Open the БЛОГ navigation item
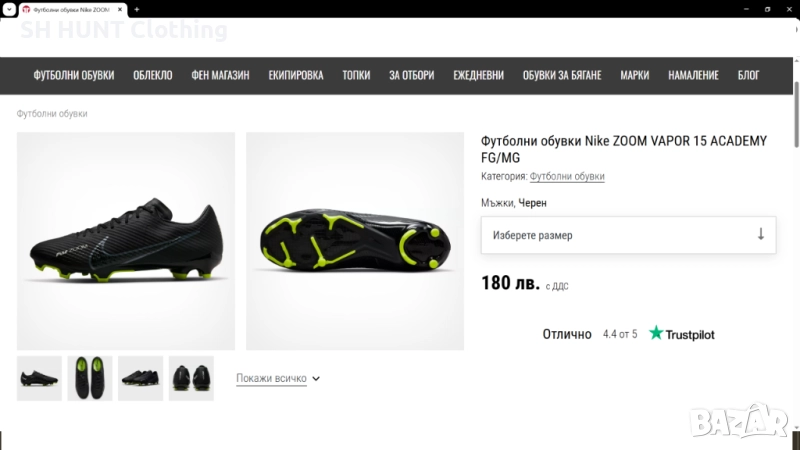800x450 pixels. (748, 75)
